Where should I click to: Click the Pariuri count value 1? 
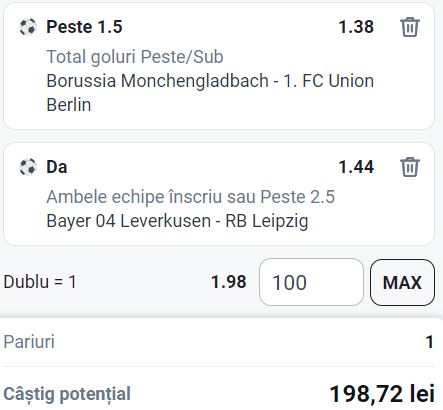coord(430,342)
